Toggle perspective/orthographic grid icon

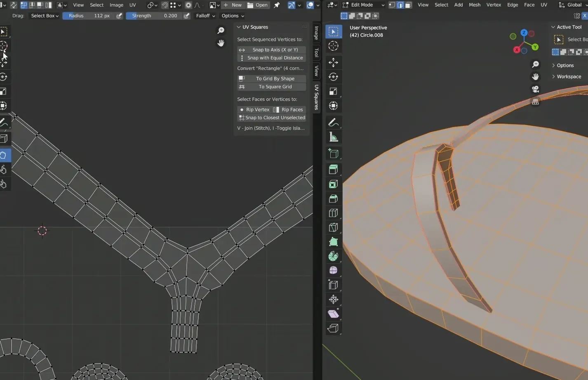coord(535,101)
